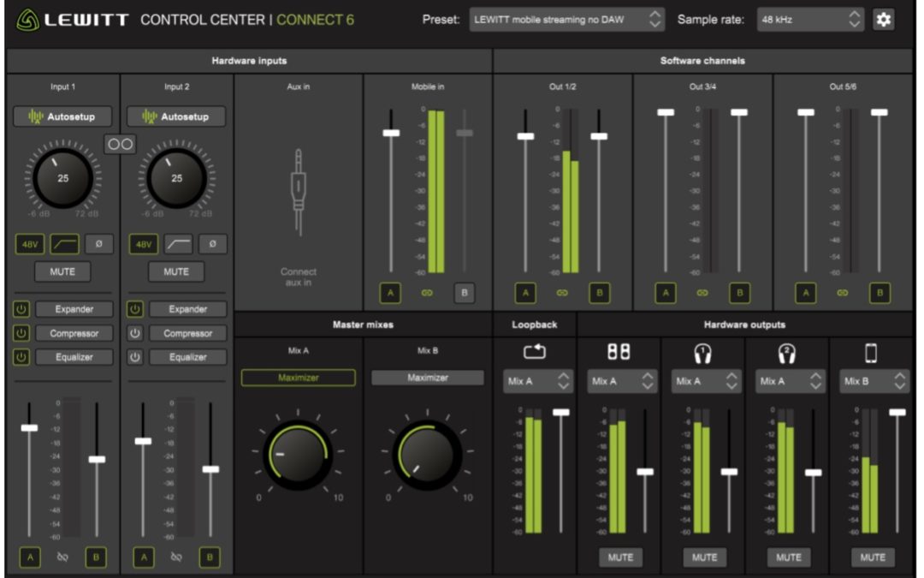Image resolution: width=924 pixels, height=578 pixels.
Task: Mute the headphones 1 hardware output
Action: click(705, 557)
